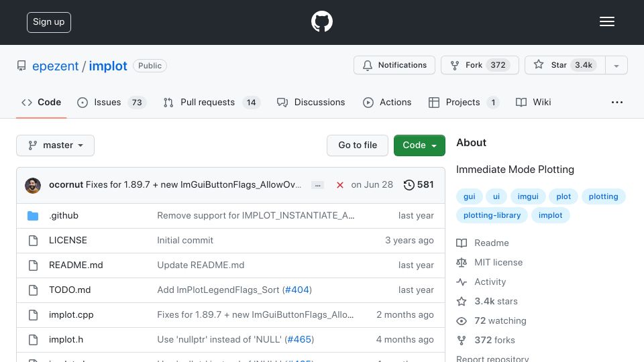Screen dimensions: 644x362
Task: Open the LICENSE file
Action: 68,240
